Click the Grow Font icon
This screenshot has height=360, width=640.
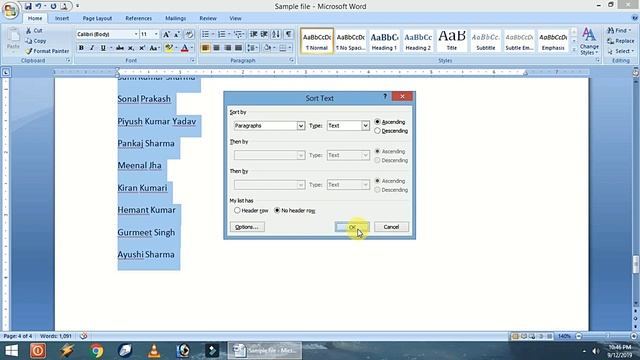coord(166,34)
